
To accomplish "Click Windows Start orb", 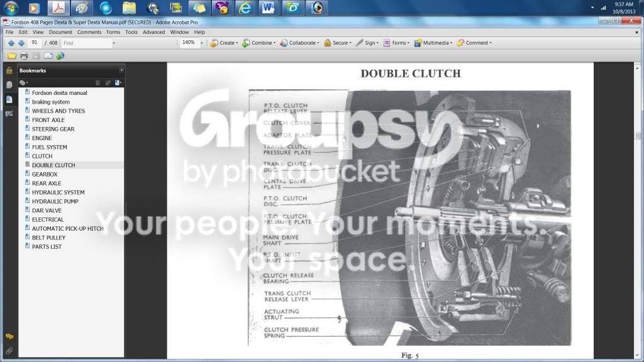I will (11, 8).
